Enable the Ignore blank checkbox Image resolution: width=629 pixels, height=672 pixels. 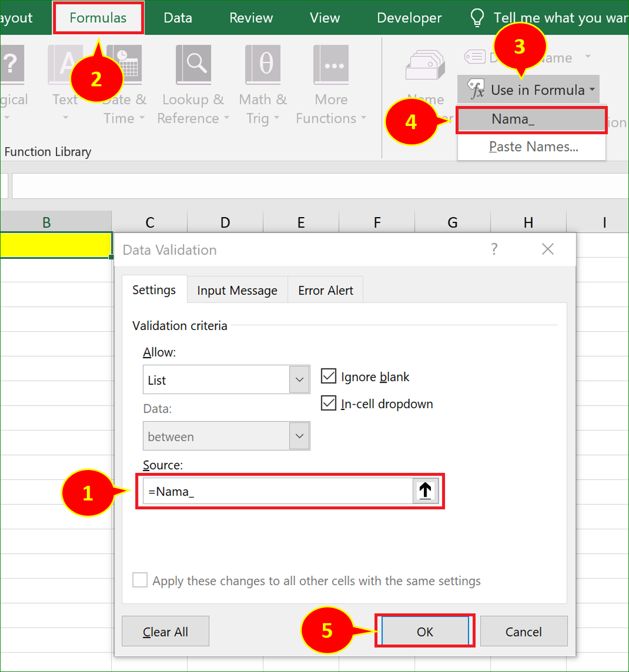328,376
